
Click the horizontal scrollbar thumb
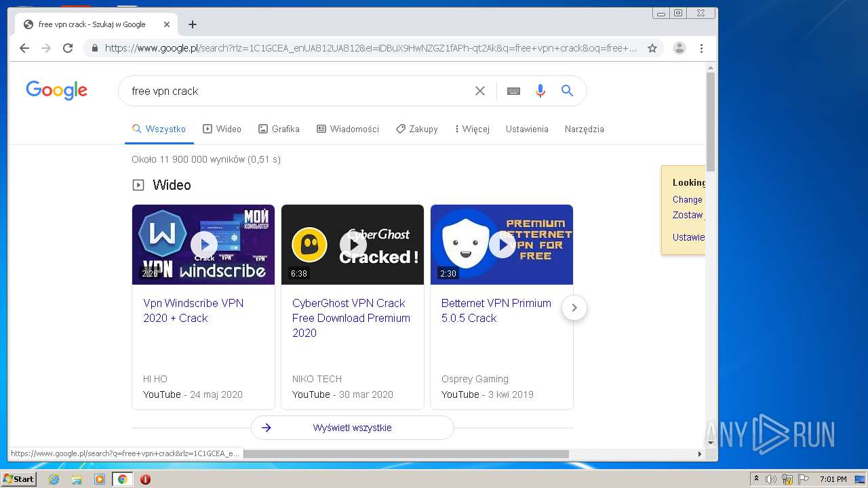(406, 453)
